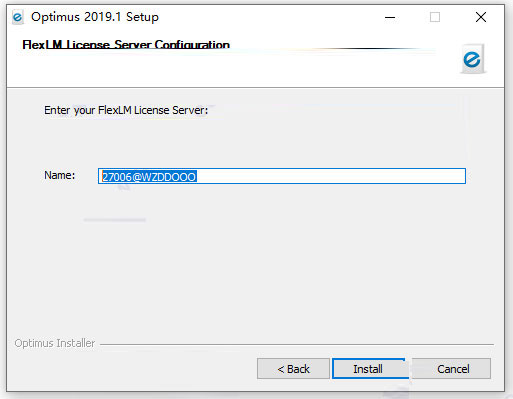Click the empty title bar space beside the title
The height and width of the screenshot is (399, 513).
(267, 17)
